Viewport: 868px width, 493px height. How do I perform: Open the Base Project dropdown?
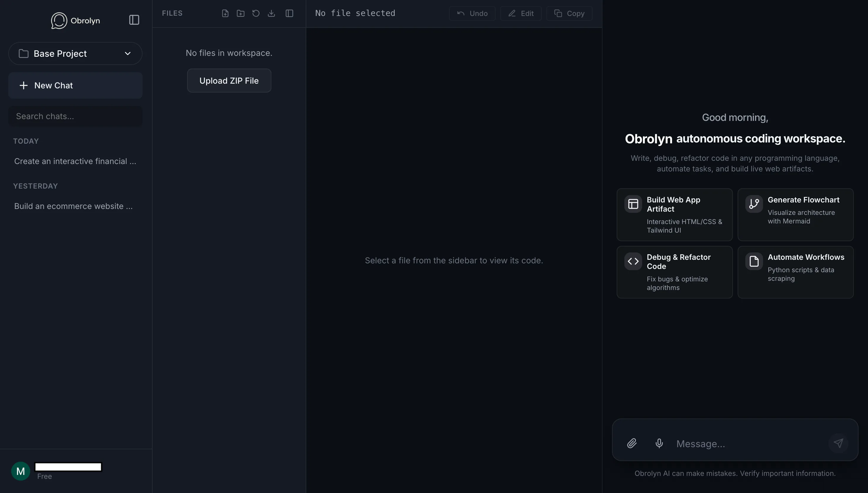[x=75, y=53]
